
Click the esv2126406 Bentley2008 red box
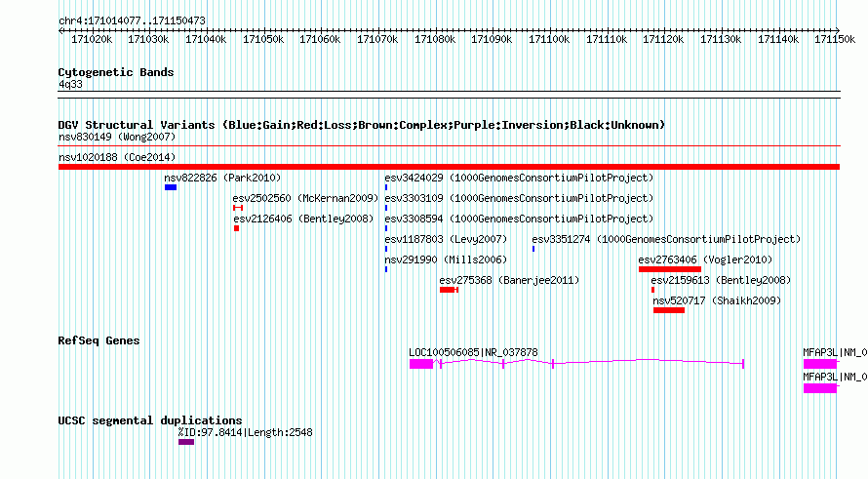(236, 228)
